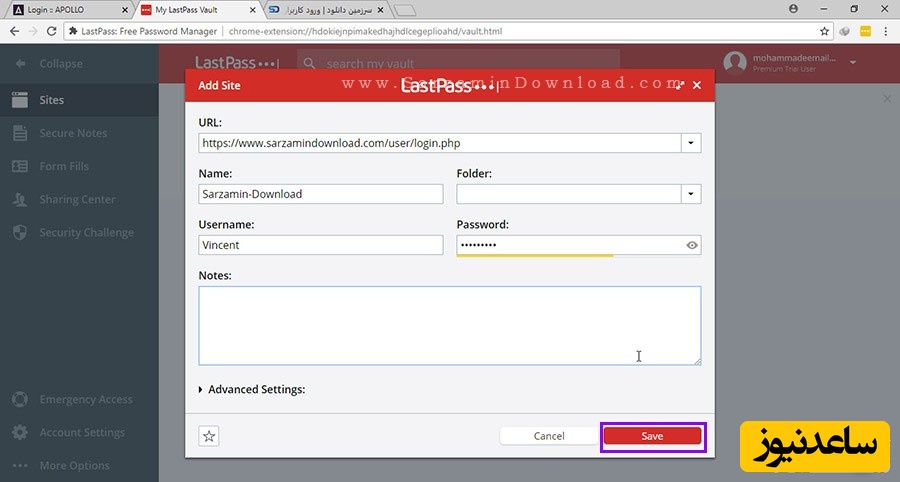Open the URL dropdown arrow
900x482 pixels.
click(691, 143)
